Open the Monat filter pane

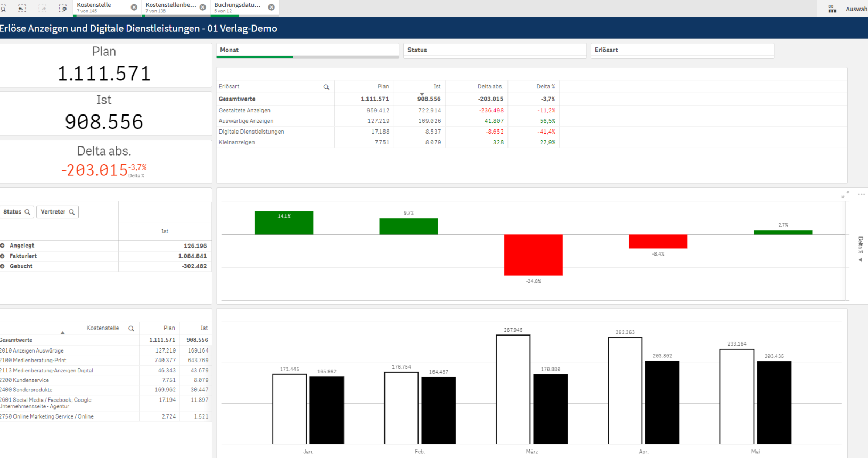308,50
